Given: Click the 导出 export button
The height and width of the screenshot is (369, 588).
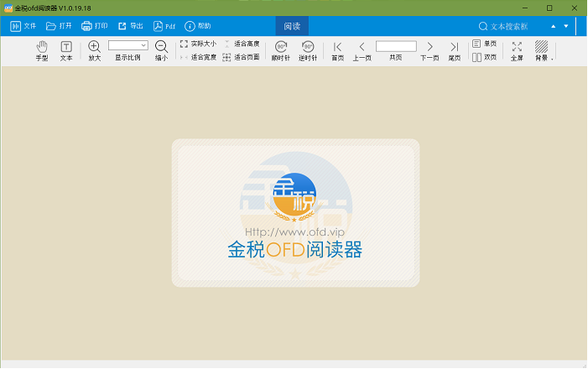Looking at the screenshot, I should (131, 26).
